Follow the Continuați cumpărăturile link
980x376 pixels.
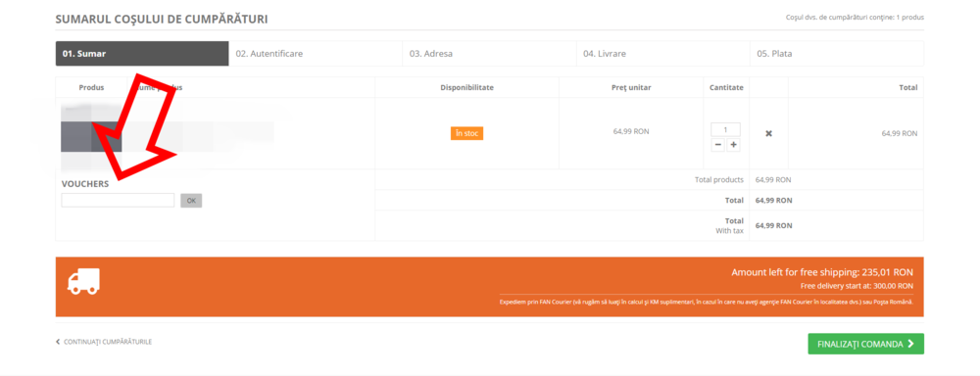[104, 343]
